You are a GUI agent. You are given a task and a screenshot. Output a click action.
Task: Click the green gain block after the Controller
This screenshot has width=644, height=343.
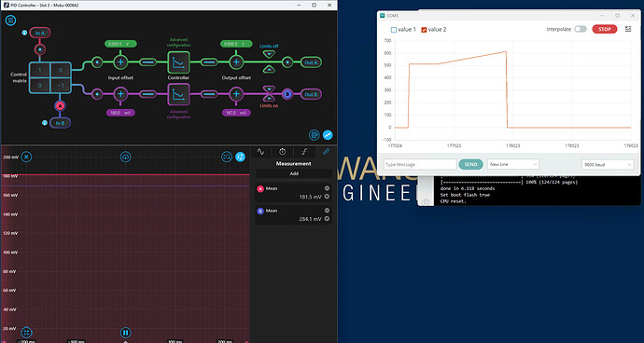coord(209,62)
